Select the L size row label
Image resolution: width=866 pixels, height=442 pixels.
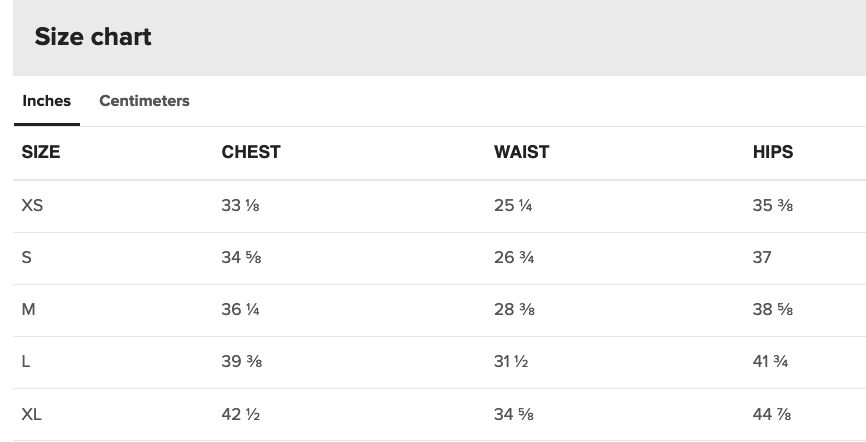click(x=26, y=362)
